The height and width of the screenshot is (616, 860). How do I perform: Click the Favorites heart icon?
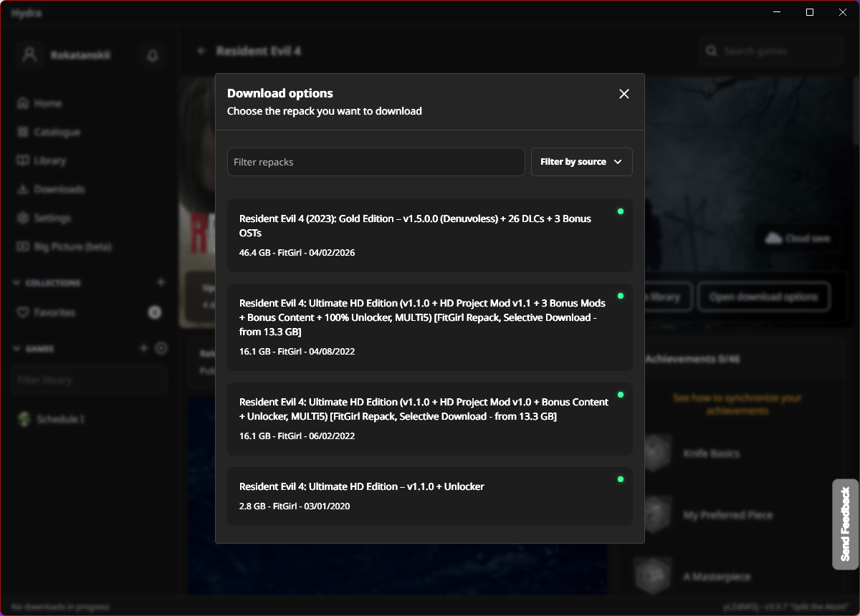click(x=23, y=312)
